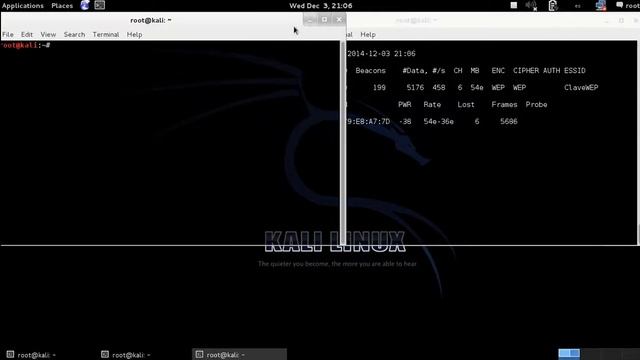Close the front root@kali terminal window

click(x=339, y=20)
